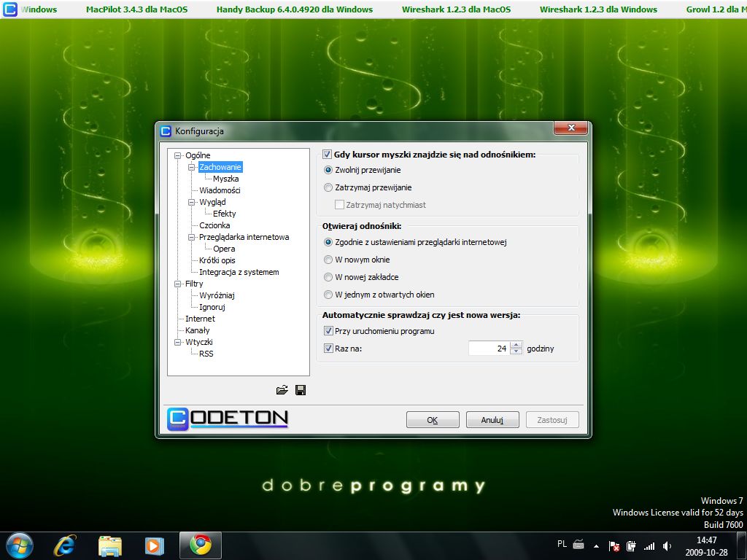Select RSS under Wtyczki
The width and height of the screenshot is (747, 560).
point(206,354)
